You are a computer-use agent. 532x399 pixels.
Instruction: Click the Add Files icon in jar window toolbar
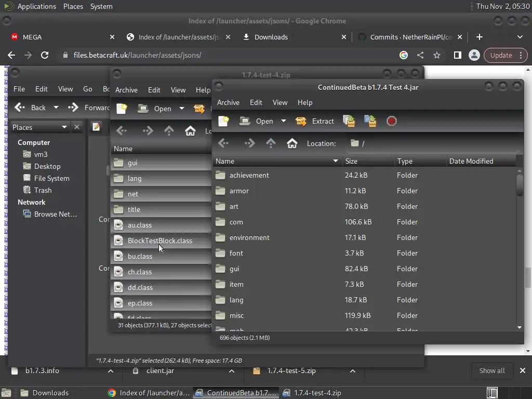pyautogui.click(x=349, y=121)
